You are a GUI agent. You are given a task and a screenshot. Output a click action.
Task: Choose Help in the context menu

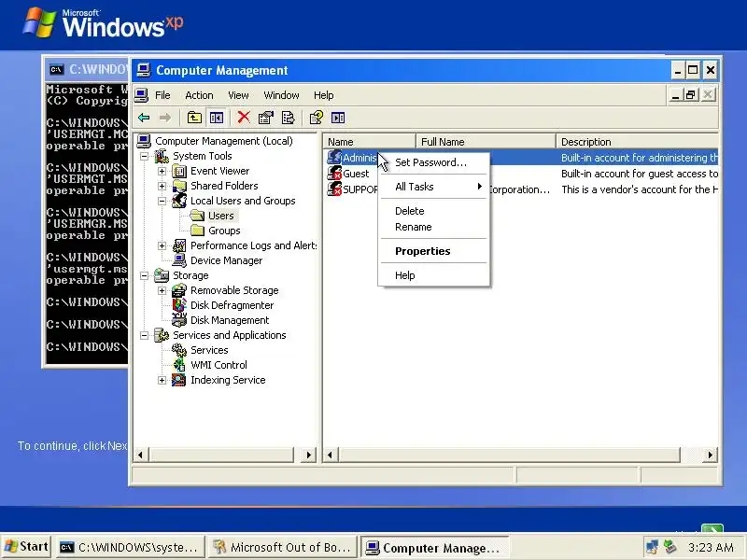(x=433, y=275)
